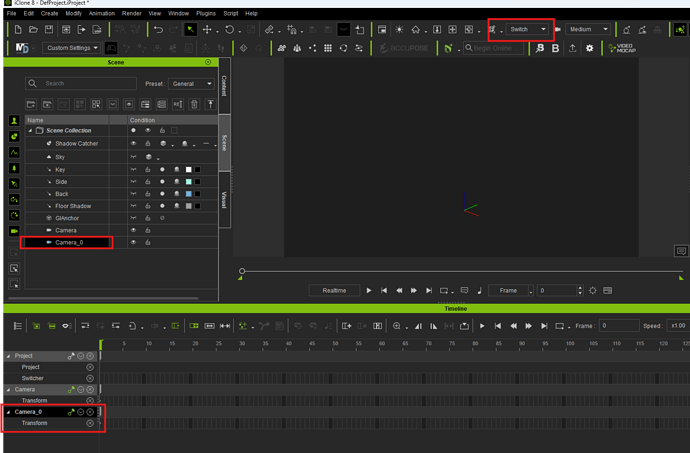This screenshot has width=690, height=453.
Task: Open the Animation menu
Action: 102,14
